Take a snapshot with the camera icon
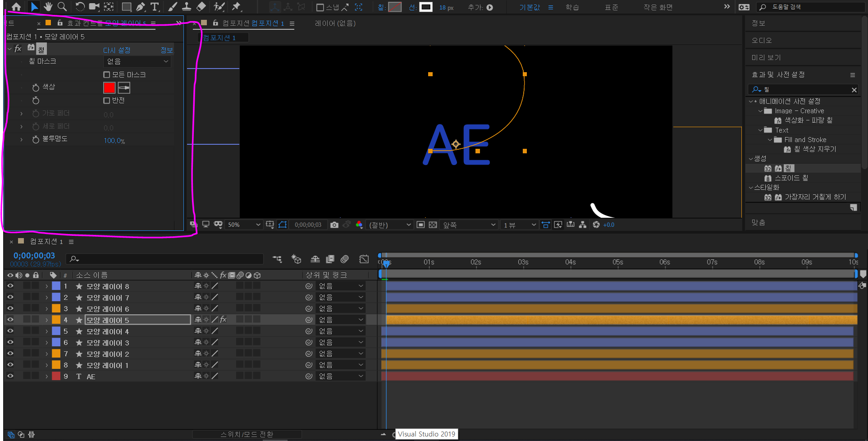 click(334, 225)
